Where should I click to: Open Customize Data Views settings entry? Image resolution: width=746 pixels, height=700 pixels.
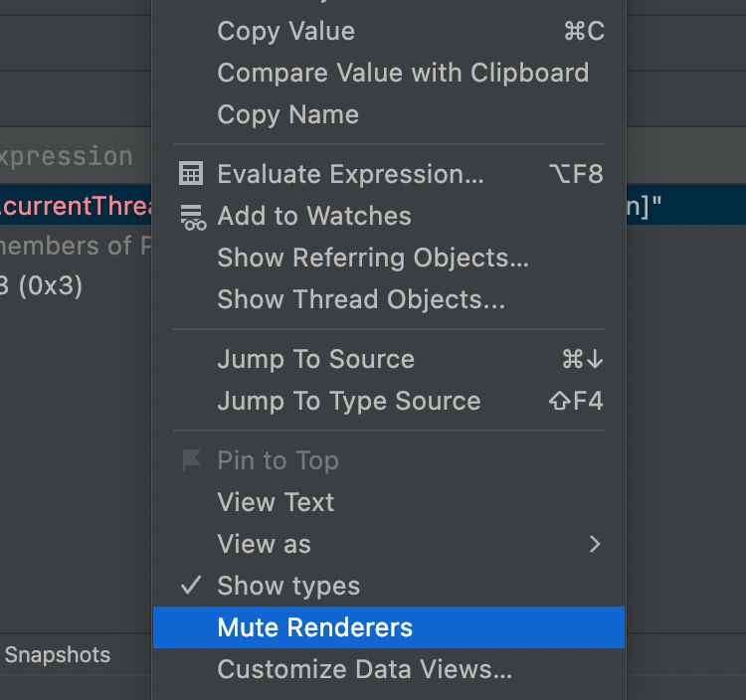[x=365, y=669]
